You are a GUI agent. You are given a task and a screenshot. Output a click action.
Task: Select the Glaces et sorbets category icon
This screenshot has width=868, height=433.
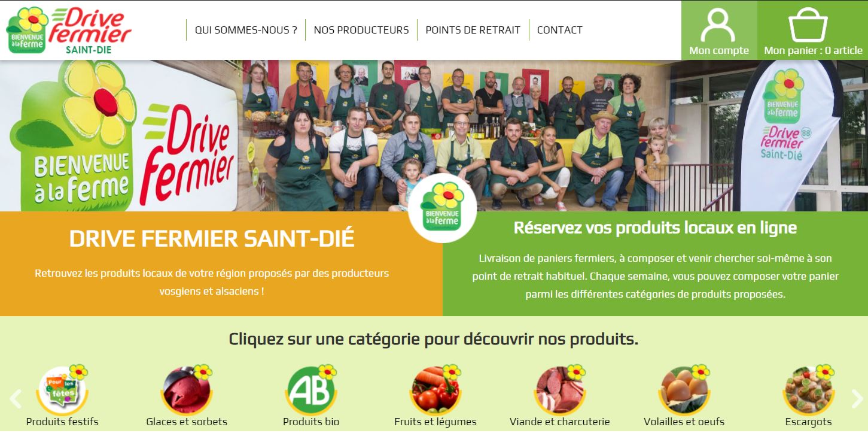point(187,390)
